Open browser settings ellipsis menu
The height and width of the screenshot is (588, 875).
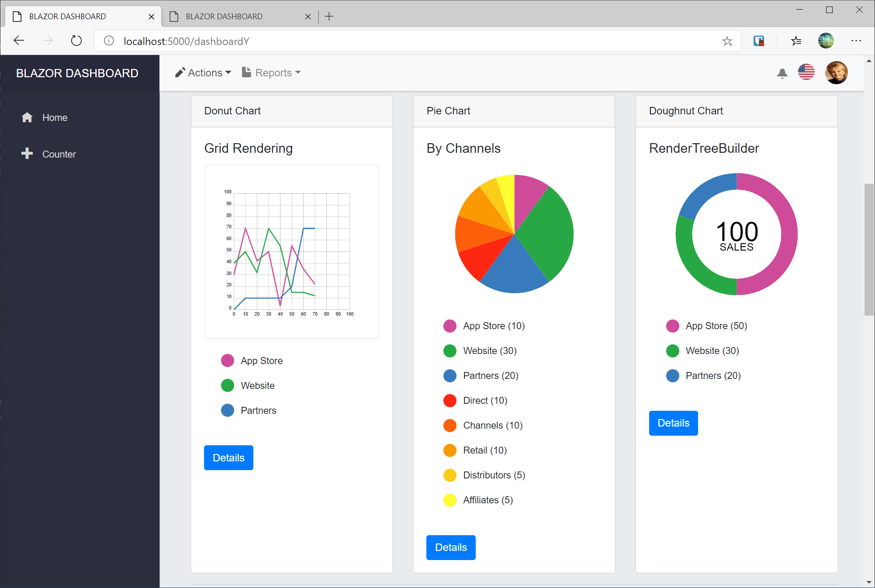point(856,41)
